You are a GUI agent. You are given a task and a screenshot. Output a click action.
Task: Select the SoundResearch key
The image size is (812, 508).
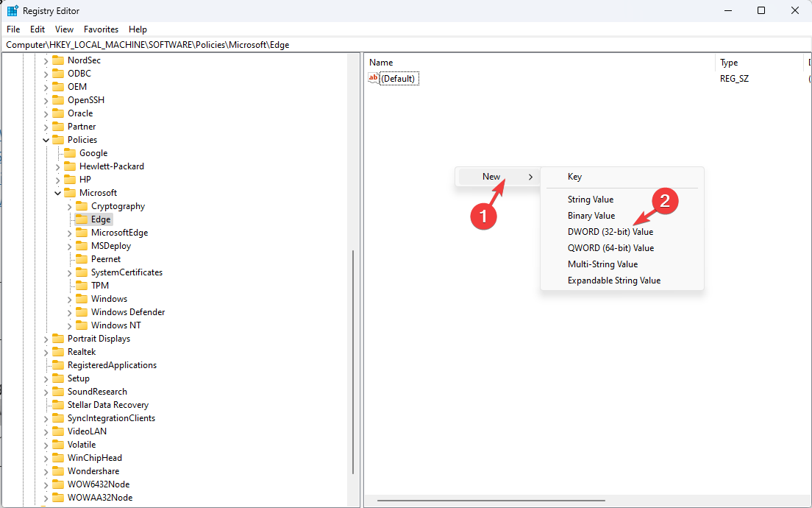click(97, 392)
